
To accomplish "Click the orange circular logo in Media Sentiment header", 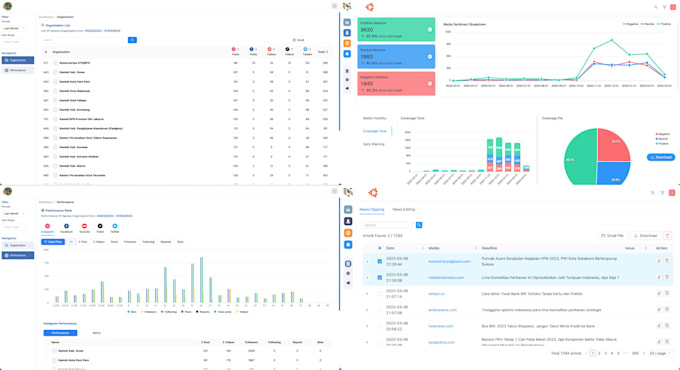I will tap(369, 7).
